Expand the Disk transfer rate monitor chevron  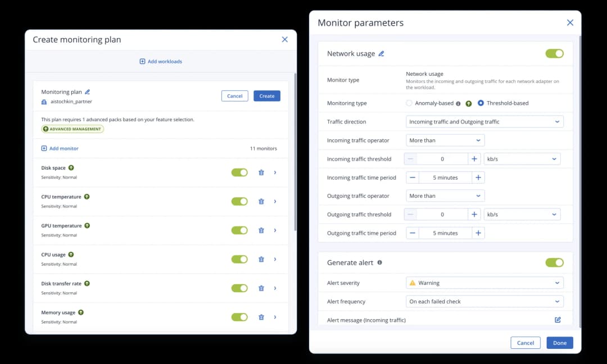pyautogui.click(x=275, y=288)
